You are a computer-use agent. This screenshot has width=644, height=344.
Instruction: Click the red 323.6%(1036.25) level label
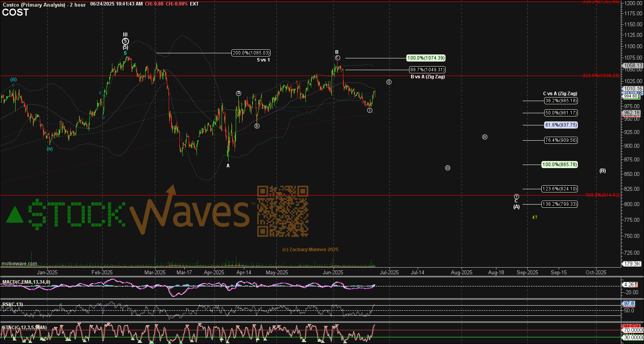[601, 76]
